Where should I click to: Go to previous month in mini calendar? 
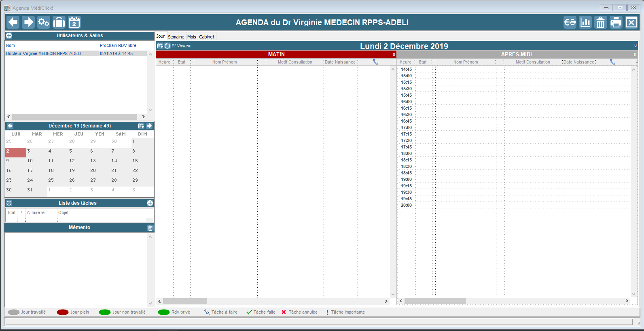[x=10, y=126]
